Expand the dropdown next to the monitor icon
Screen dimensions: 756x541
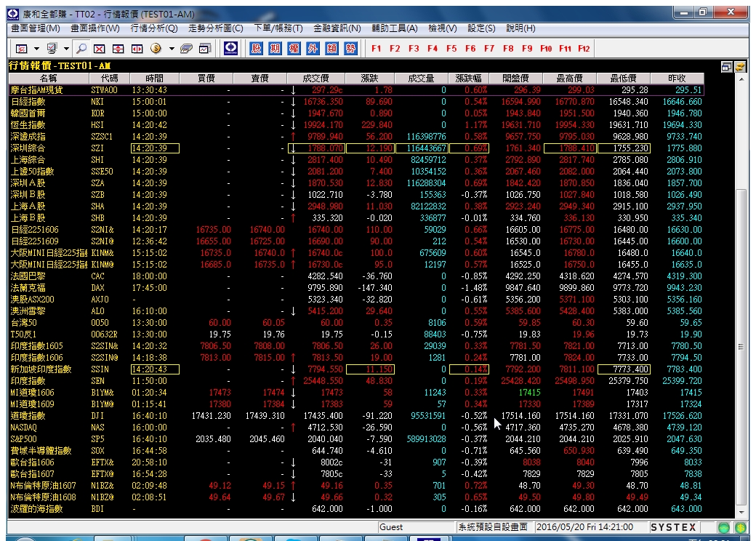pos(67,49)
